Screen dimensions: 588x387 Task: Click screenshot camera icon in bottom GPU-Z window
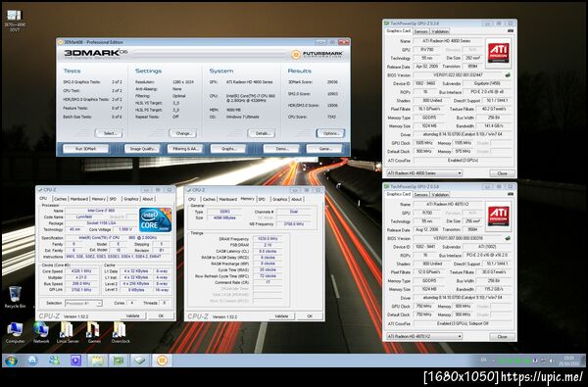510,194
